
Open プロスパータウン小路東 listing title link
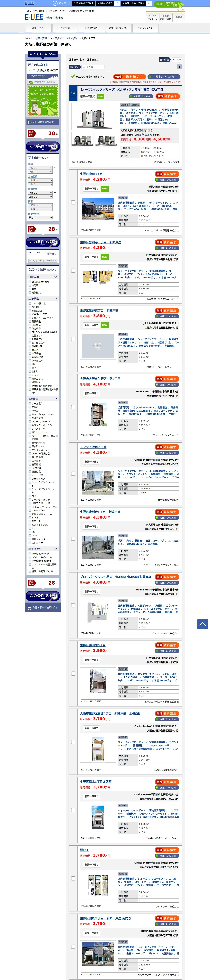[x=115, y=577]
